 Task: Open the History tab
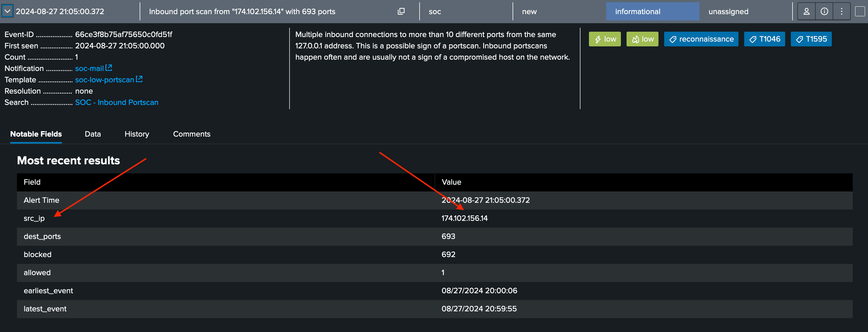[137, 134]
